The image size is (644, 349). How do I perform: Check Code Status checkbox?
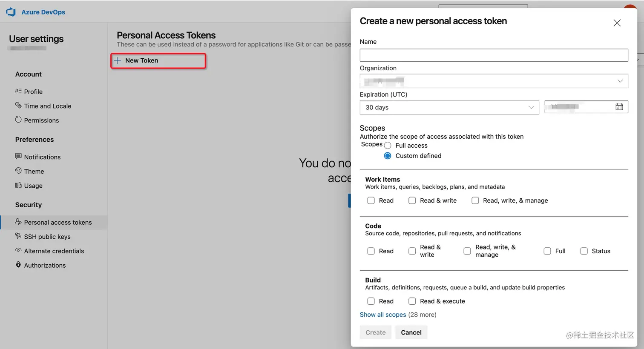pyautogui.click(x=584, y=251)
